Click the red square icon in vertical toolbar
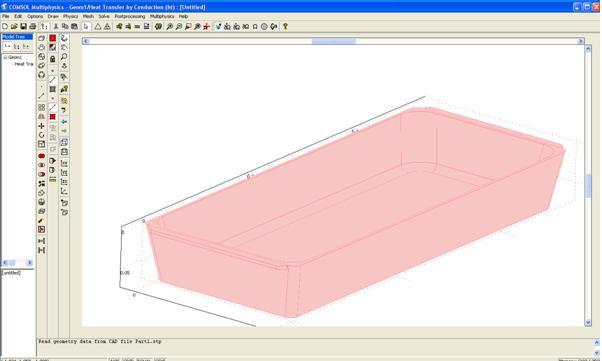The width and height of the screenshot is (602, 361). point(53,117)
